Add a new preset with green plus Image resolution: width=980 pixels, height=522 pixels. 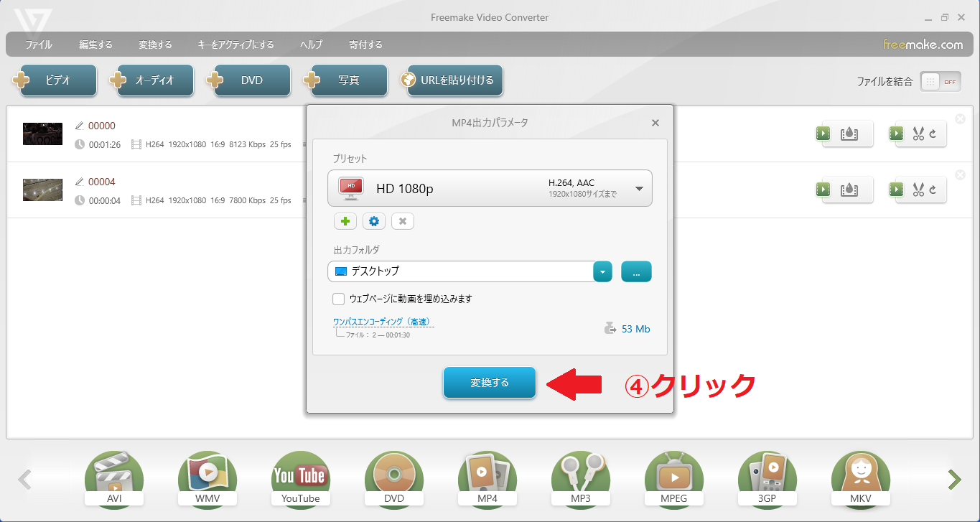tap(345, 221)
